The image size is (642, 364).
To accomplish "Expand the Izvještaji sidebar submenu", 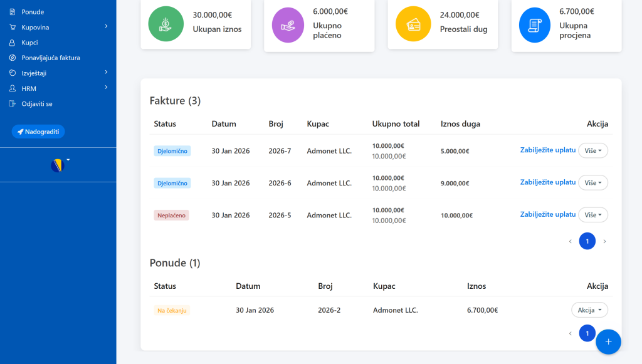I will [x=106, y=73].
